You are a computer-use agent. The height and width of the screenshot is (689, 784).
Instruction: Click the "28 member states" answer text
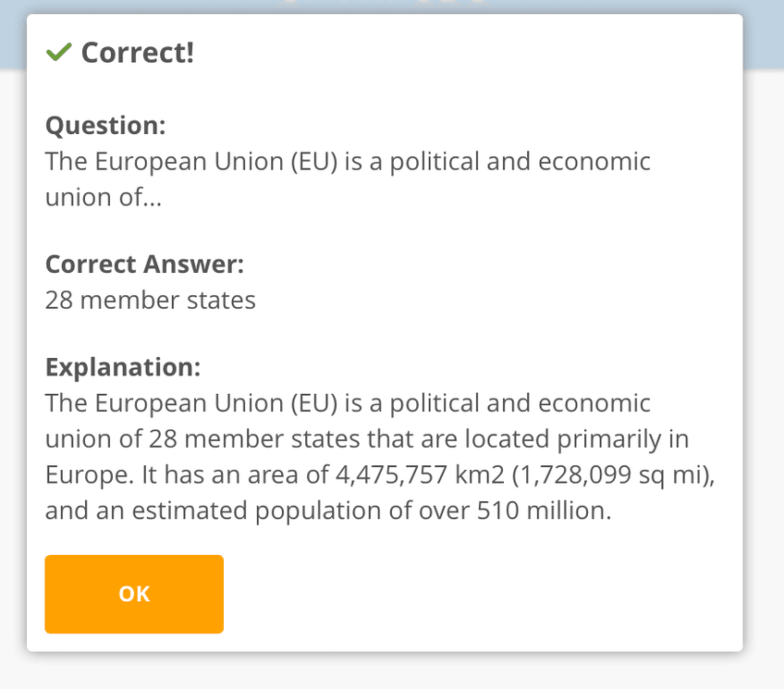[x=150, y=300]
